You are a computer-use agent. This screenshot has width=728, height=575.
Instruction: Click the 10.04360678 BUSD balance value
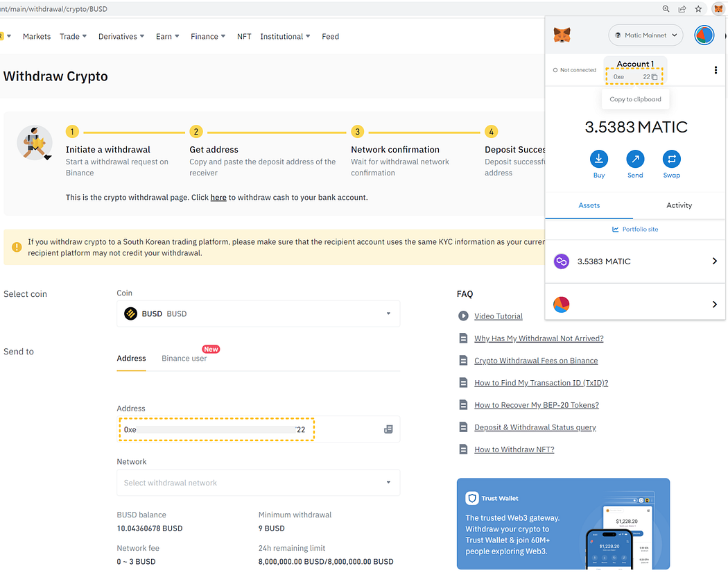coord(150,529)
